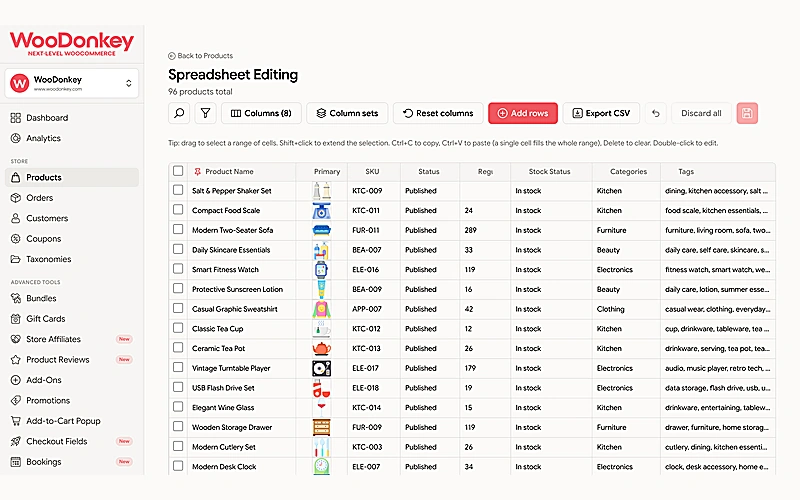Image resolution: width=800 pixels, height=500 pixels.
Task: Open the Products section in sidebar
Action: [x=72, y=178]
